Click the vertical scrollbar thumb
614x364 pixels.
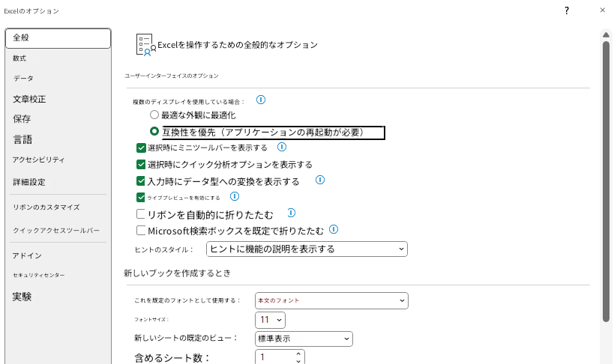[x=606, y=181]
